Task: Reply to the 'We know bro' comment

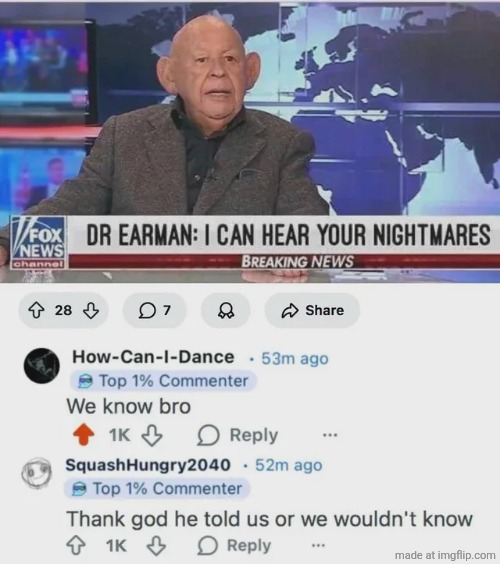Action: tap(238, 435)
